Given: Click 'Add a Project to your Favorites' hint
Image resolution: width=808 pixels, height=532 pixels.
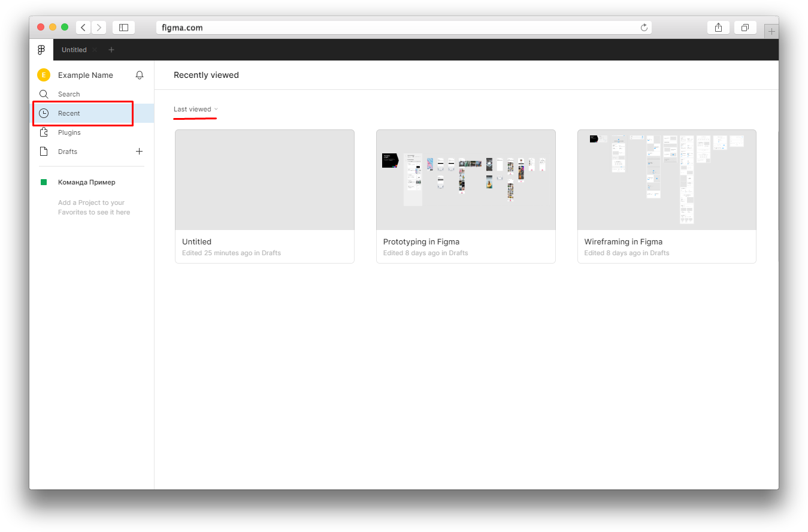Looking at the screenshot, I should point(94,207).
